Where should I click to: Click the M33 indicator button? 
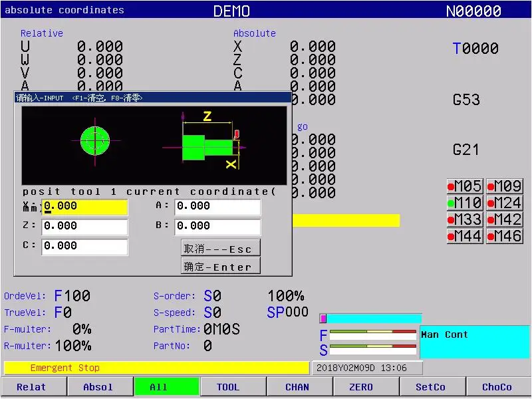pos(465,219)
